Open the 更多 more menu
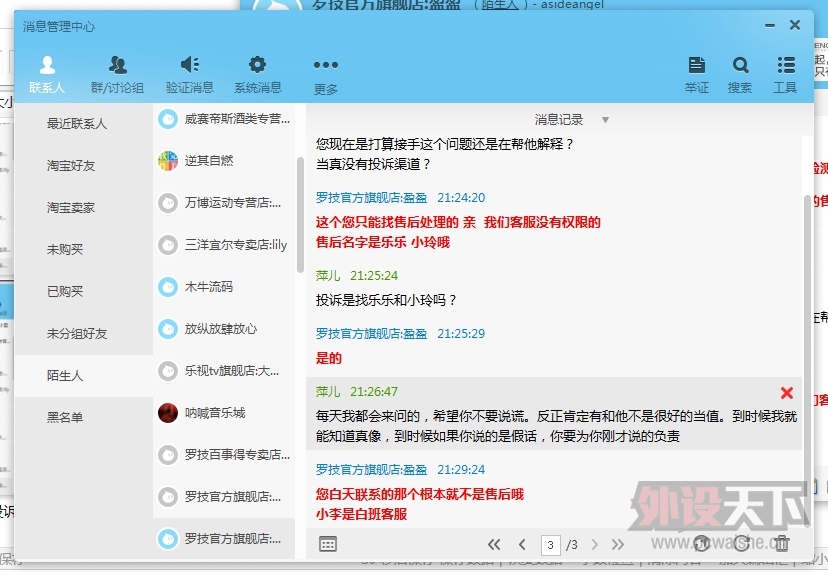The width and height of the screenshot is (828, 576). pyautogui.click(x=326, y=77)
